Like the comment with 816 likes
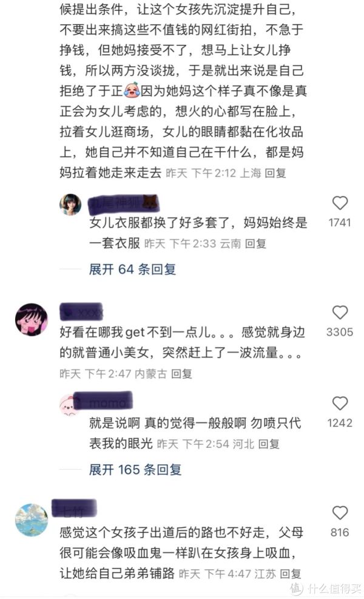This screenshot has height=599, width=364. (x=340, y=513)
